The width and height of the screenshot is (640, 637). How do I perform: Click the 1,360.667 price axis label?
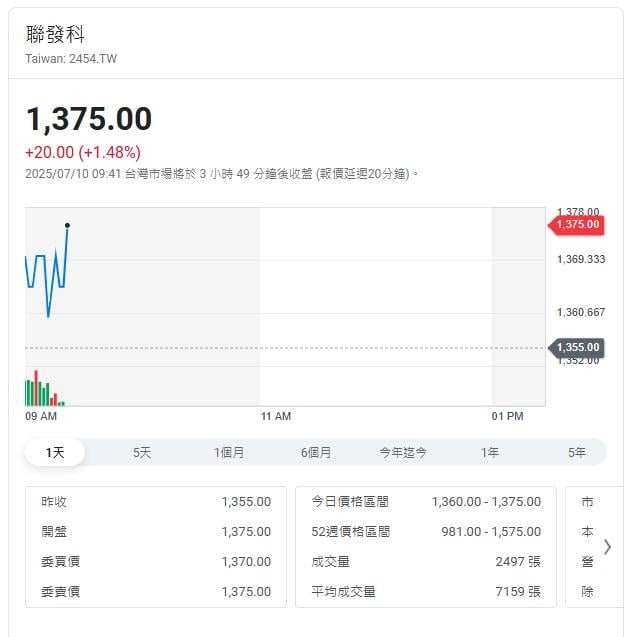[x=581, y=312]
